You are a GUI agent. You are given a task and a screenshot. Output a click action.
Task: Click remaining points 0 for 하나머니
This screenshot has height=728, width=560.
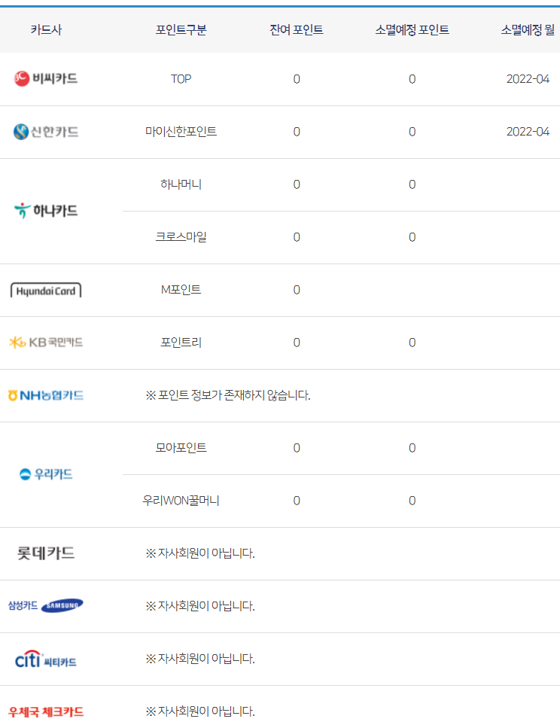(x=297, y=184)
